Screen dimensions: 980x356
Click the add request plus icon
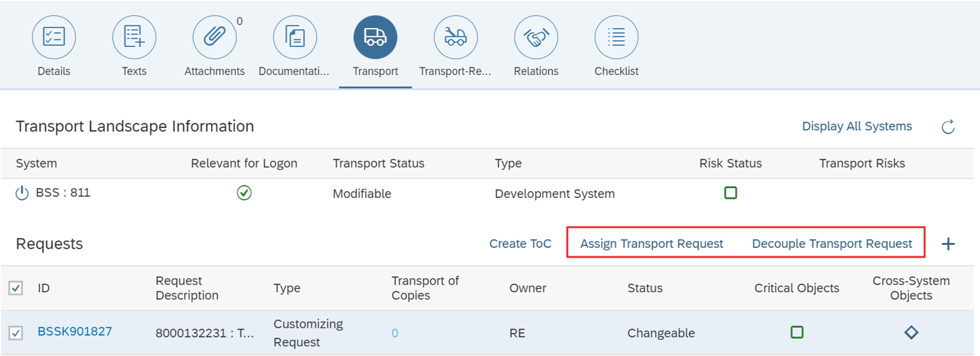948,244
